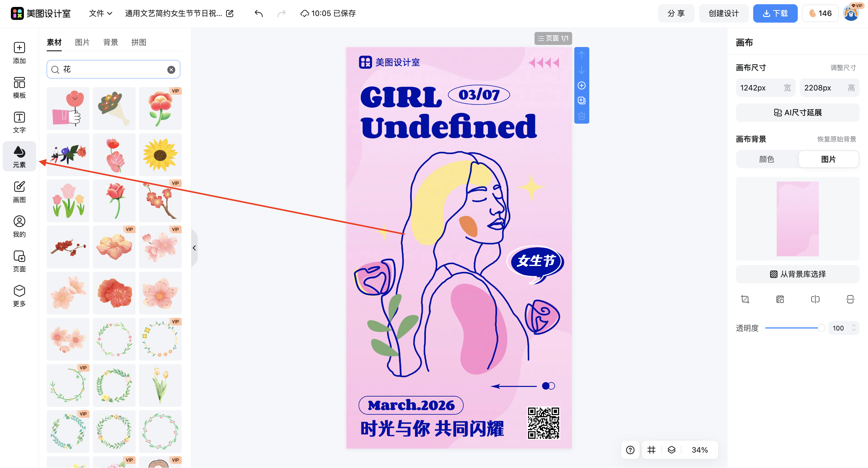Click the AI尺寸延展 button in the canvas panel

(x=797, y=112)
